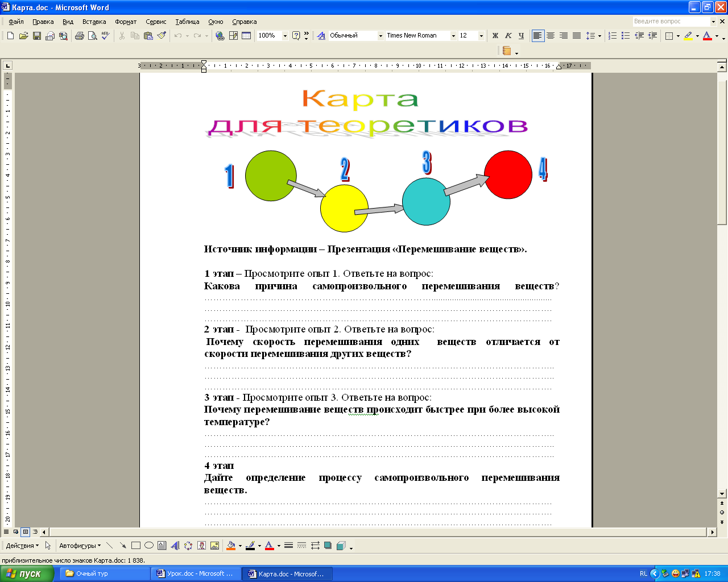
Task: Open Word help question mark icon
Action: tap(296, 36)
